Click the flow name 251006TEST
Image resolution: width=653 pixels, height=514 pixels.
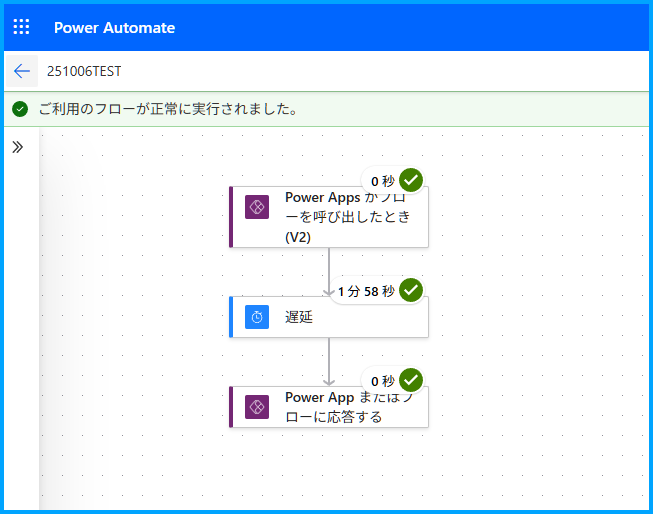coord(84,71)
